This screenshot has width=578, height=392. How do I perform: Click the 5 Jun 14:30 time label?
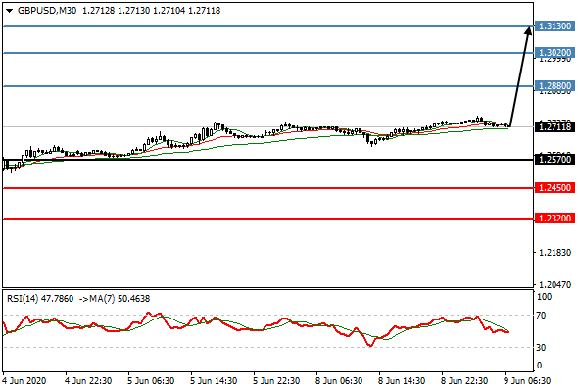coord(214,381)
